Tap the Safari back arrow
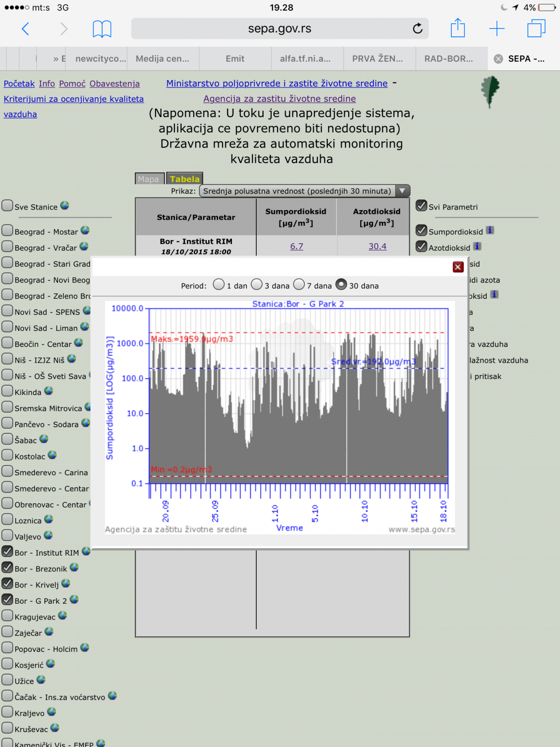Viewport: 560px width, 747px height. pyautogui.click(x=26, y=29)
